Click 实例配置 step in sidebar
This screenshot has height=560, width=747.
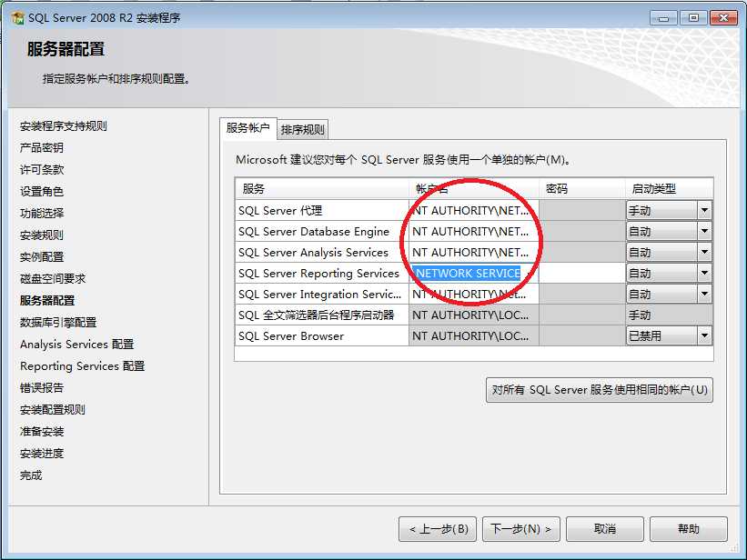tap(42, 257)
